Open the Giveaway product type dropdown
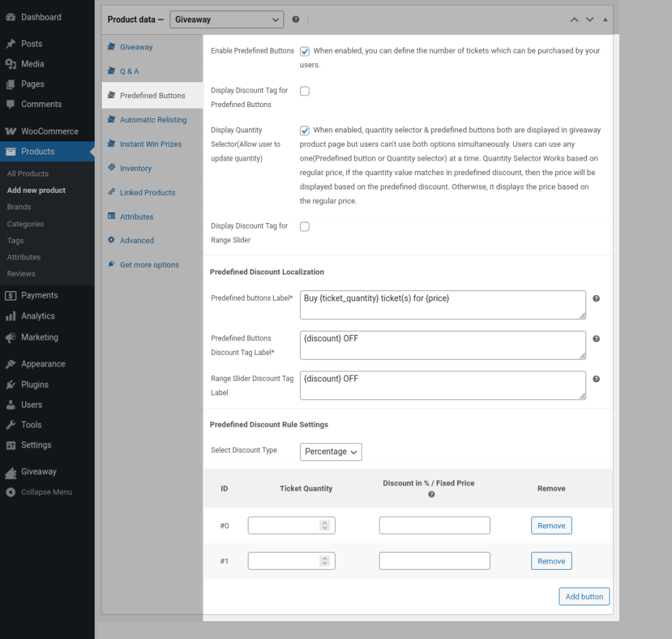The width and height of the screenshot is (672, 639). pos(227,19)
